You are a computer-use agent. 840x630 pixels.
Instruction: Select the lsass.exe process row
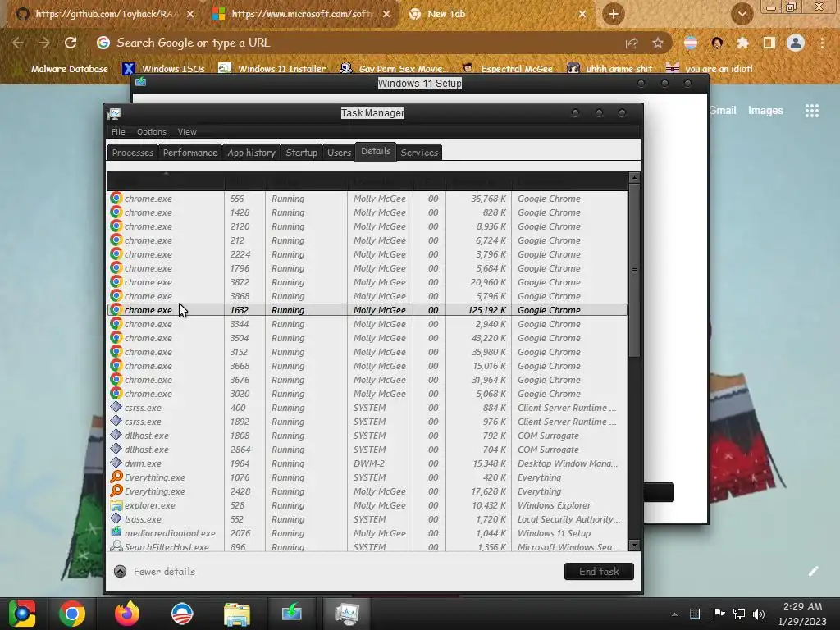(367, 519)
